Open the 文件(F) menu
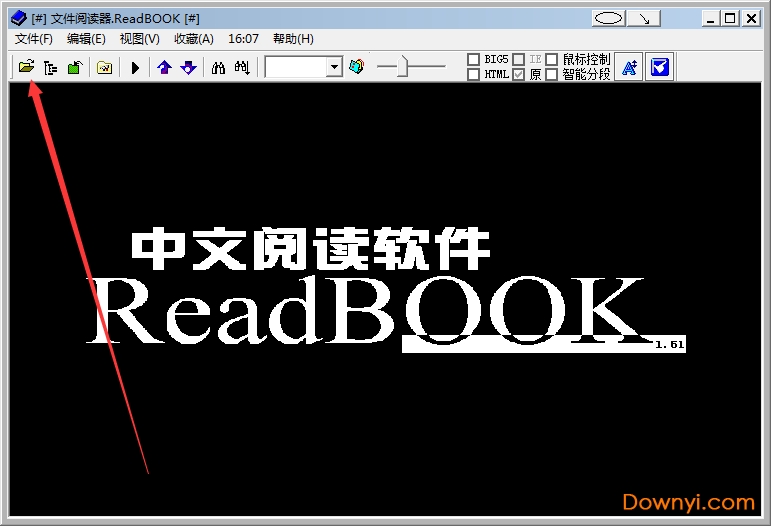The image size is (771, 526). pyautogui.click(x=34, y=39)
